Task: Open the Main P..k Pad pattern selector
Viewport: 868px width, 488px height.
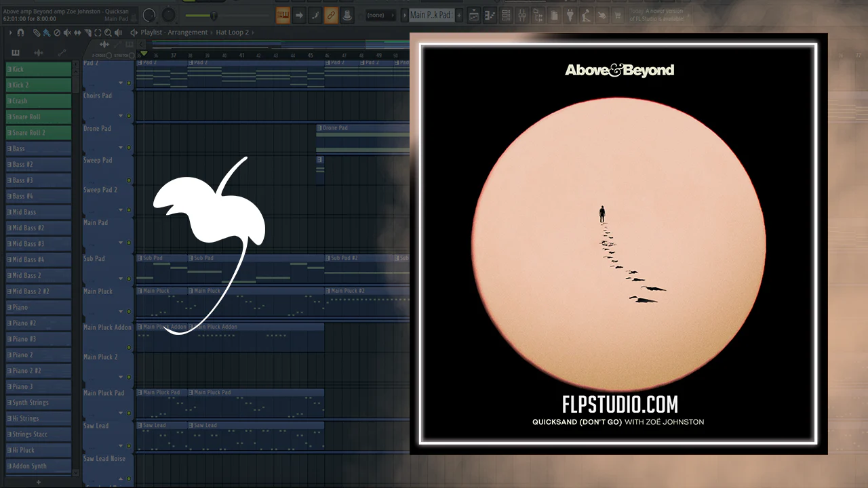Action: coord(431,15)
